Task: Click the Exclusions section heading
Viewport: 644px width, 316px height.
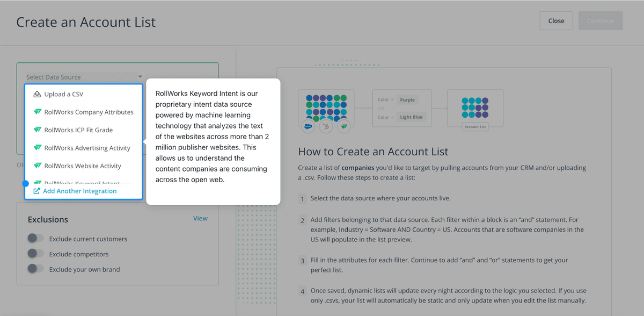Action: pyautogui.click(x=48, y=219)
